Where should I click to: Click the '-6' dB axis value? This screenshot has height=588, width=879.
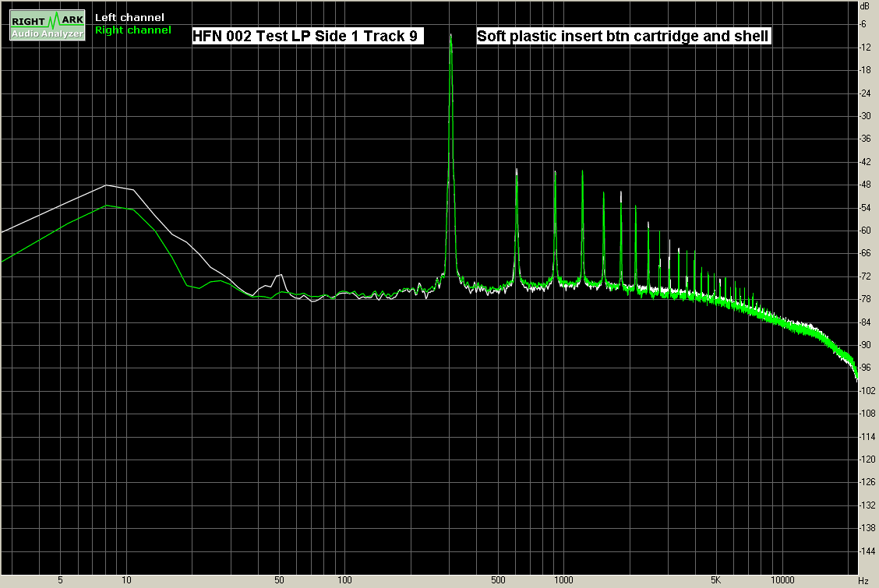(x=863, y=24)
